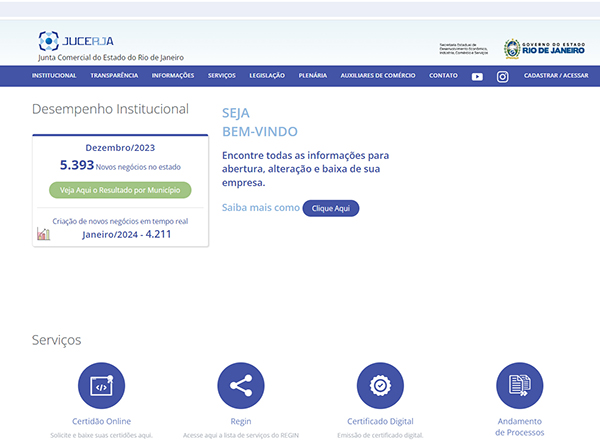Open the YouTube icon link
The height and width of the screenshot is (442, 600).
pos(477,76)
